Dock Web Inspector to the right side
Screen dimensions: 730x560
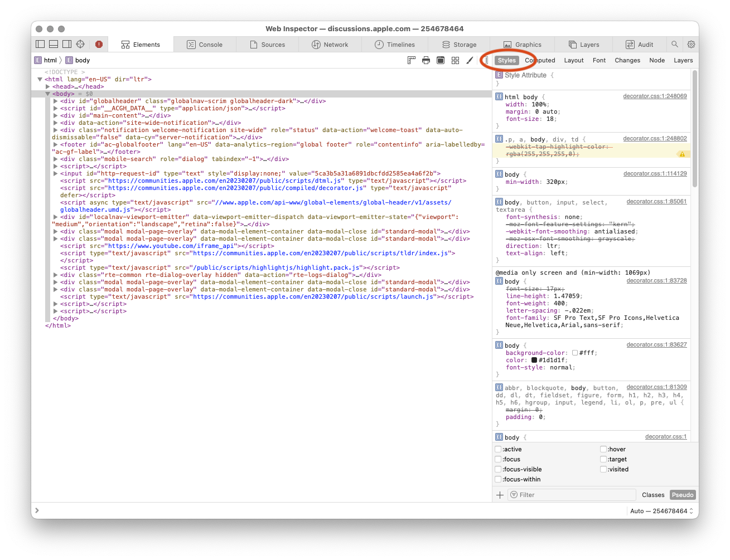[67, 44]
